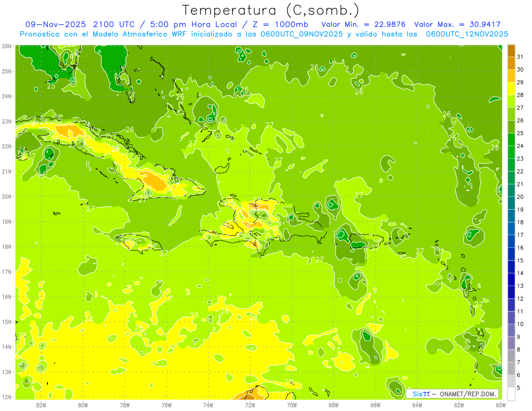Click the '74W' longitude axis label
Image resolution: width=532 pixels, height=411 pixels.
click(208, 405)
